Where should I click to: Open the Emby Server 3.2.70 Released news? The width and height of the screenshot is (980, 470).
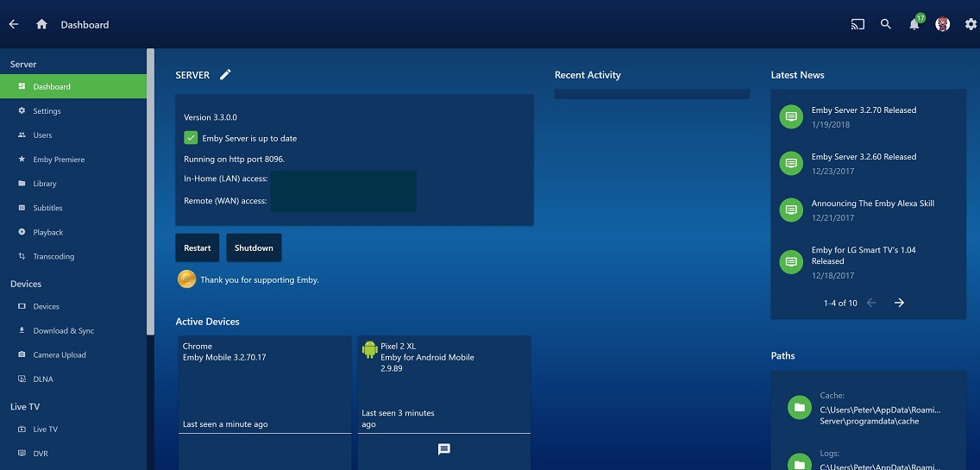pos(864,110)
